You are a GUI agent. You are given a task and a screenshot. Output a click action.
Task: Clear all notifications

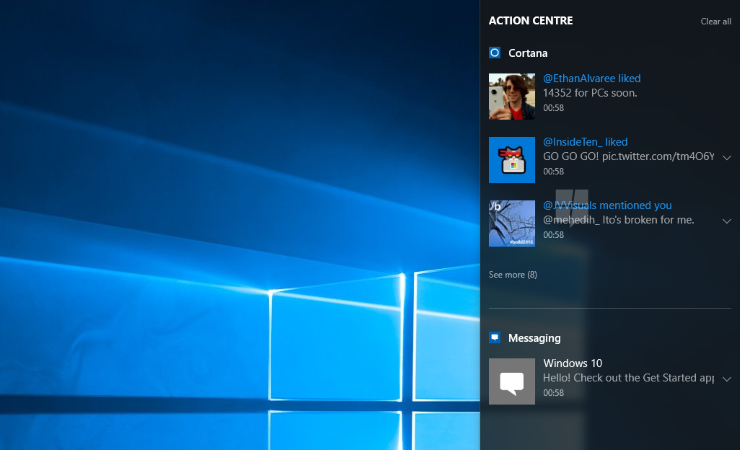[715, 21]
